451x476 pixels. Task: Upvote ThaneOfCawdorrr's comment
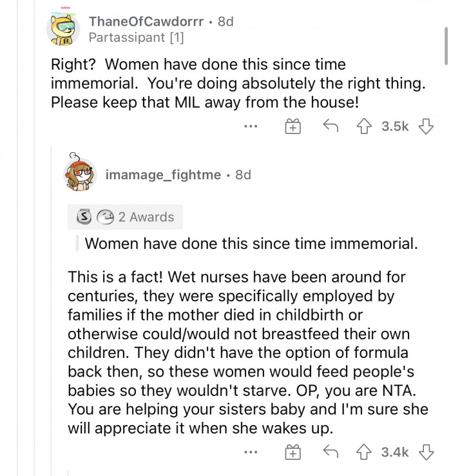click(365, 127)
